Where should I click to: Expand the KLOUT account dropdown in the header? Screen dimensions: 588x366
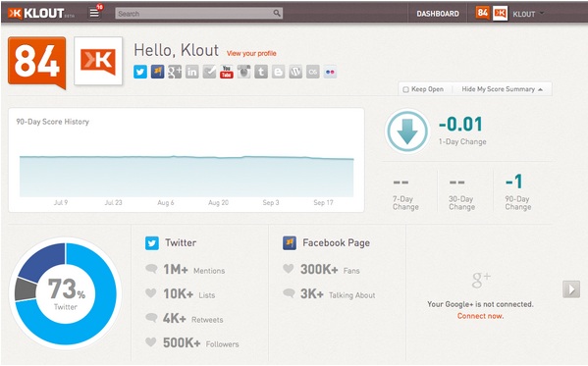pos(528,14)
